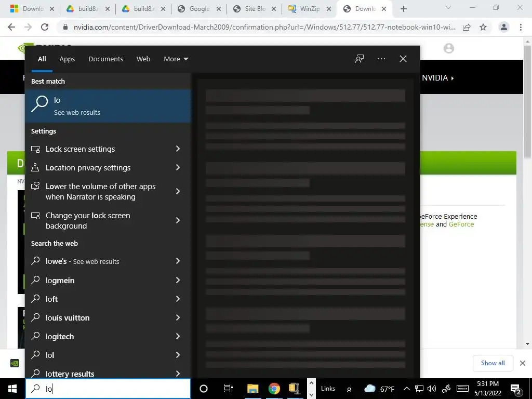This screenshot has height=399, width=532.
Task: Expand arrow for logmein suggestion
Action: (x=178, y=280)
